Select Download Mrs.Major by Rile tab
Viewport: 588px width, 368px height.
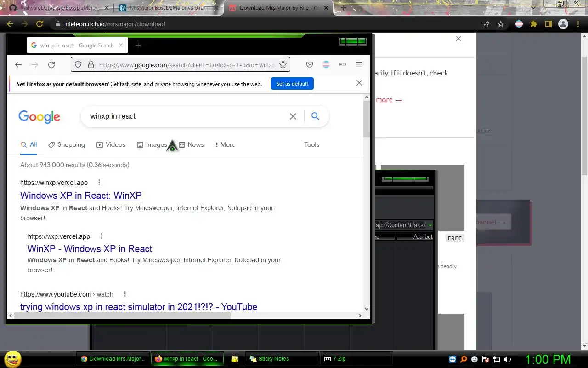coord(279,8)
